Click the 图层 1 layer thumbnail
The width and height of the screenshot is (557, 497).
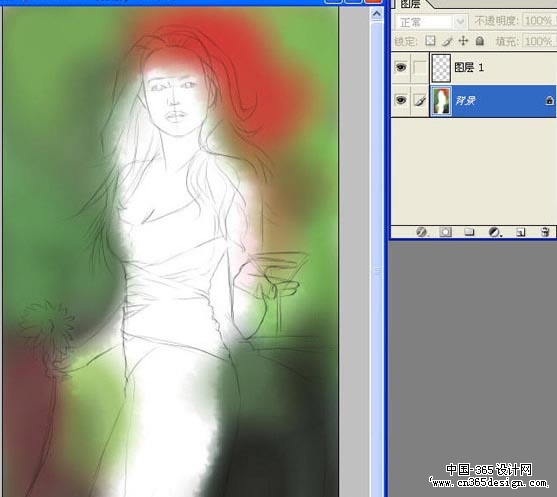(441, 67)
